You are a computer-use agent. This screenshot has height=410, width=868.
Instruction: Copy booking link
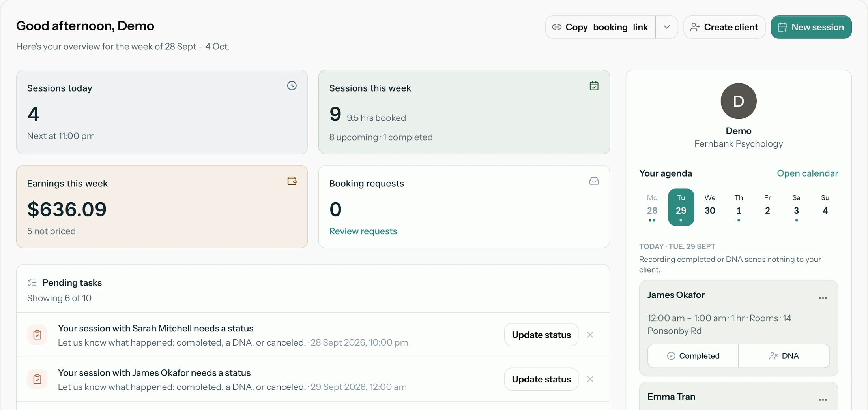tap(600, 27)
